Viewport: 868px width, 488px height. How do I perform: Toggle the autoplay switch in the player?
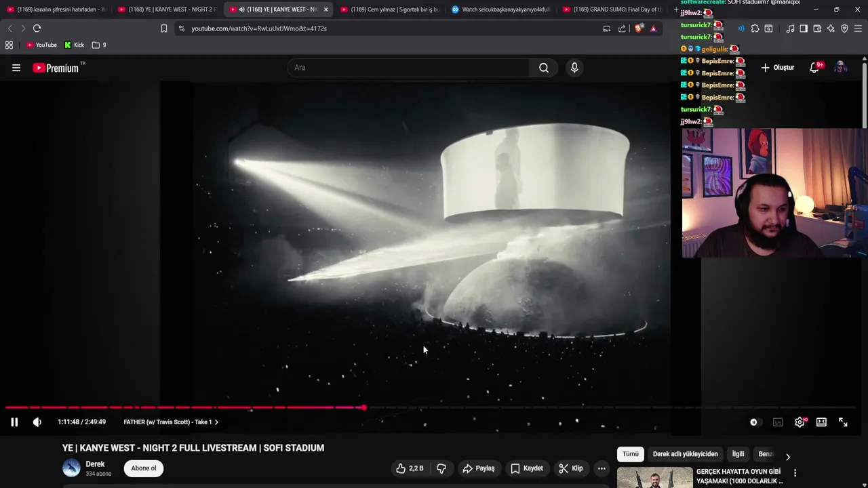754,422
